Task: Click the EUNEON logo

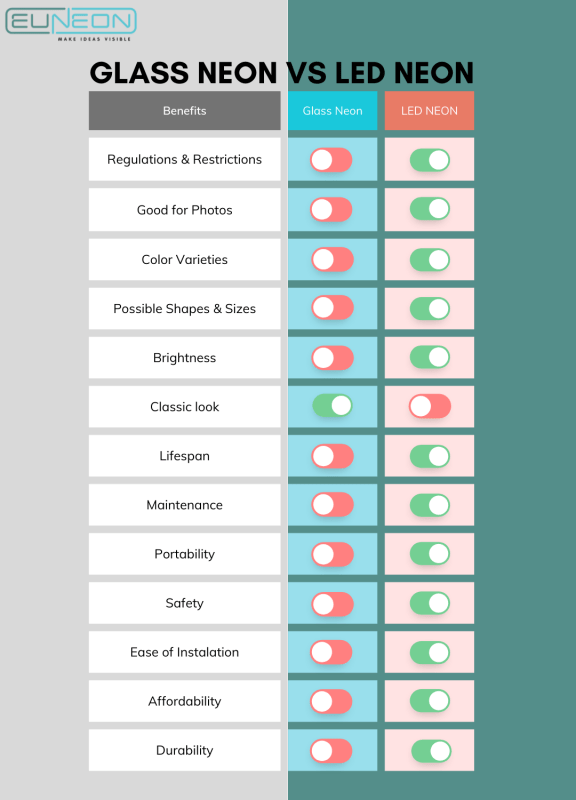Action: click(71, 24)
